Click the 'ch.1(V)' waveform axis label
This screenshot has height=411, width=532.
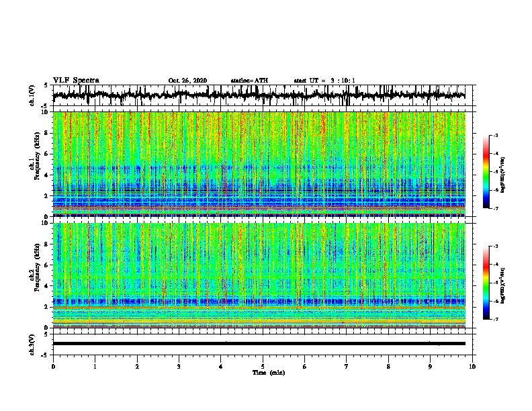tap(32, 95)
